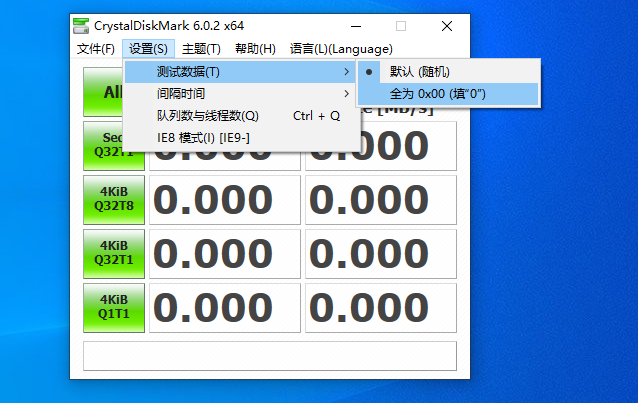Expand the 间隔时间 submenu
Screen dimensions: 638x403
coord(242,94)
